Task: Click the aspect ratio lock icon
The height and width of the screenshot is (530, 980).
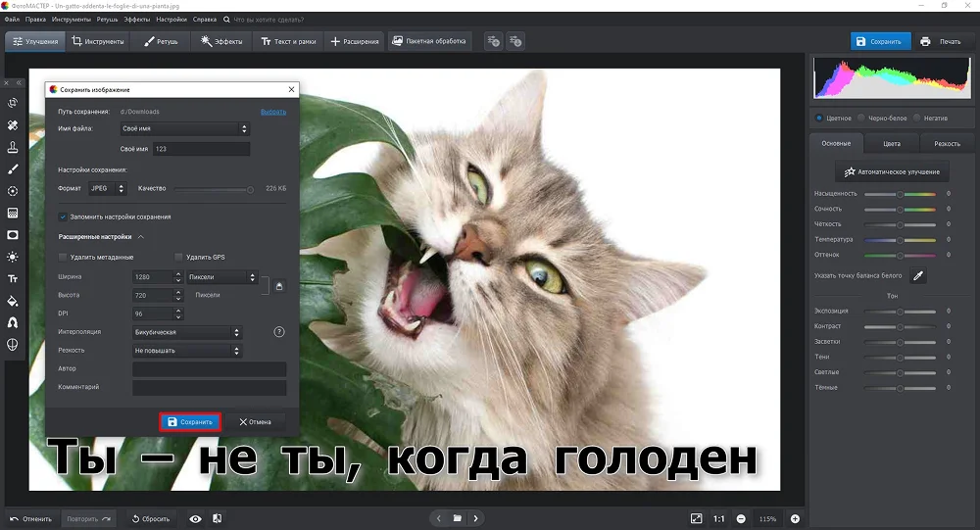Action: 278,286
